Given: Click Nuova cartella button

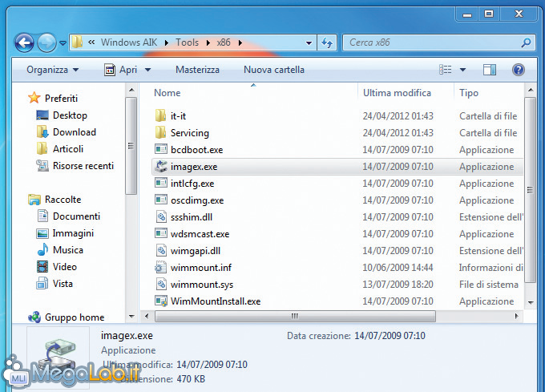Looking at the screenshot, I should pos(274,70).
